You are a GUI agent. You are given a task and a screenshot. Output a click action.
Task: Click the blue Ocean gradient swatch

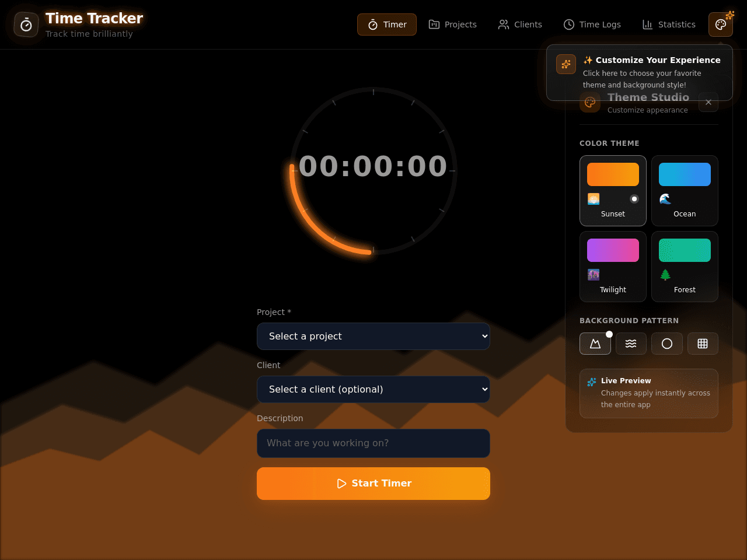coord(685,174)
